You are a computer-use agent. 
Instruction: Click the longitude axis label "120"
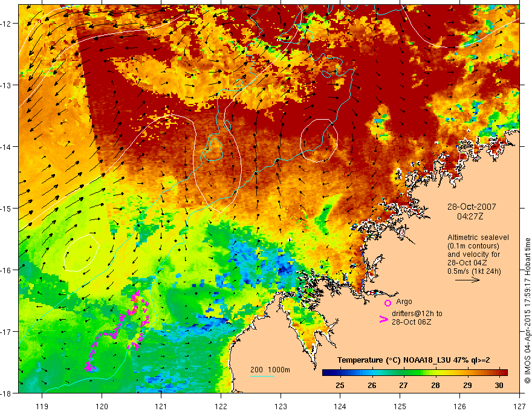(x=102, y=406)
